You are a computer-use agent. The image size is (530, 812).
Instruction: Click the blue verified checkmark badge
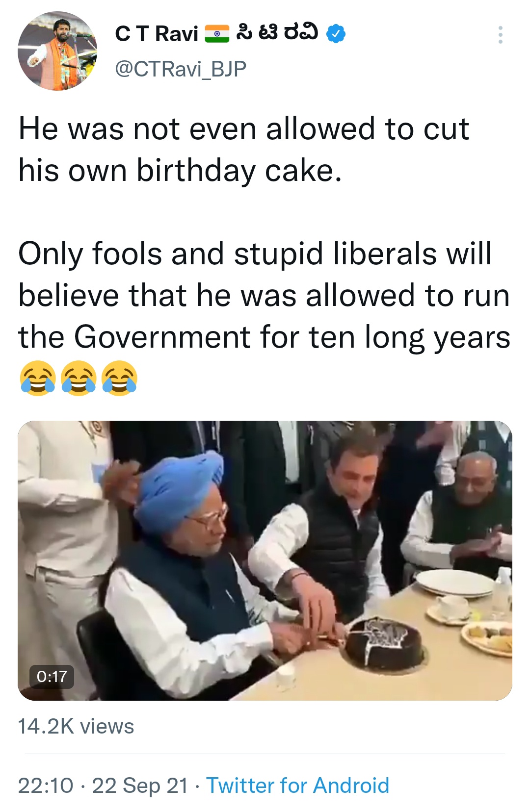tap(336, 33)
